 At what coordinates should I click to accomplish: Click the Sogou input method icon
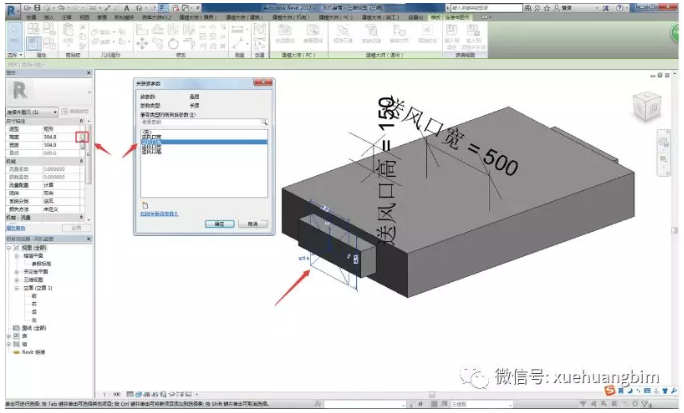[609, 390]
